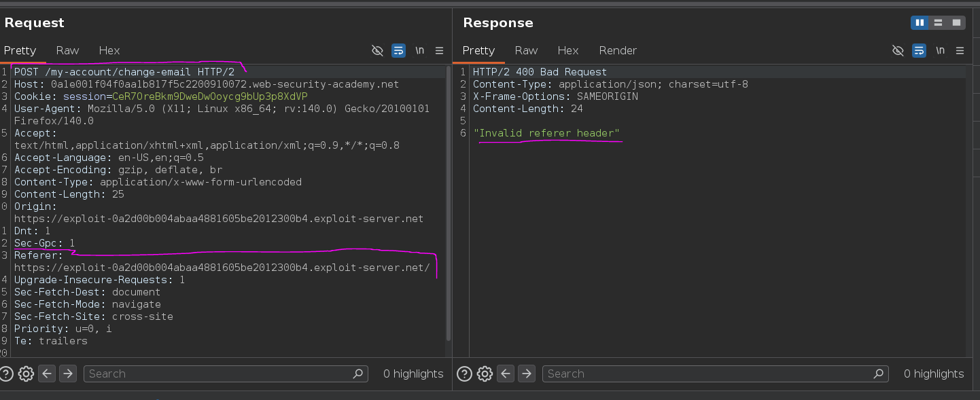980x400 pixels.
Task: Click the session cookie value
Action: [210, 96]
